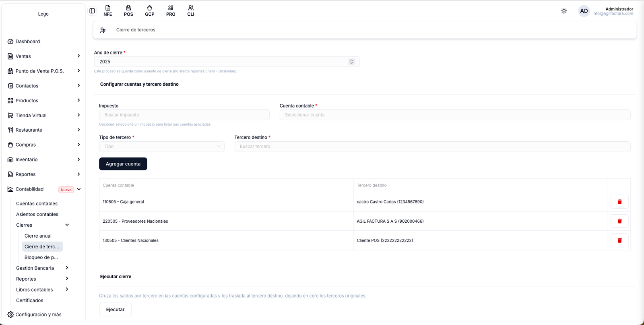Delete the 130505 Clientes Nacionales row
This screenshot has height=325, width=644.
619,240
